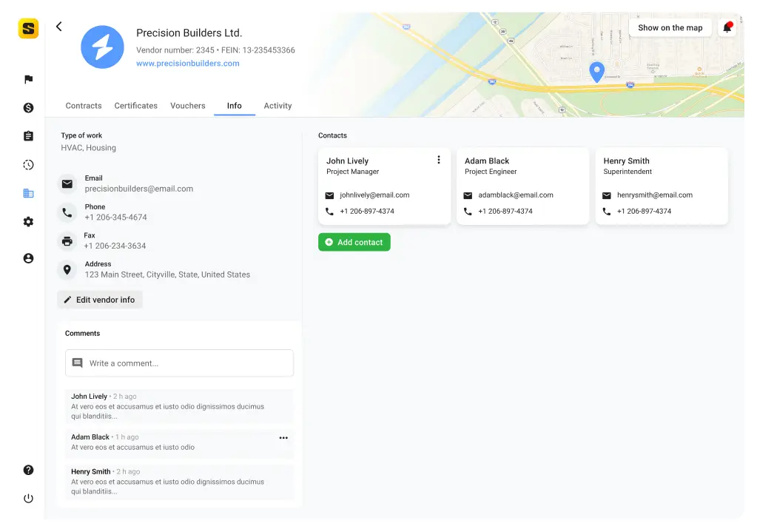Open the user account profile icon
Viewport: 757px width, 532px height.
tap(28, 258)
